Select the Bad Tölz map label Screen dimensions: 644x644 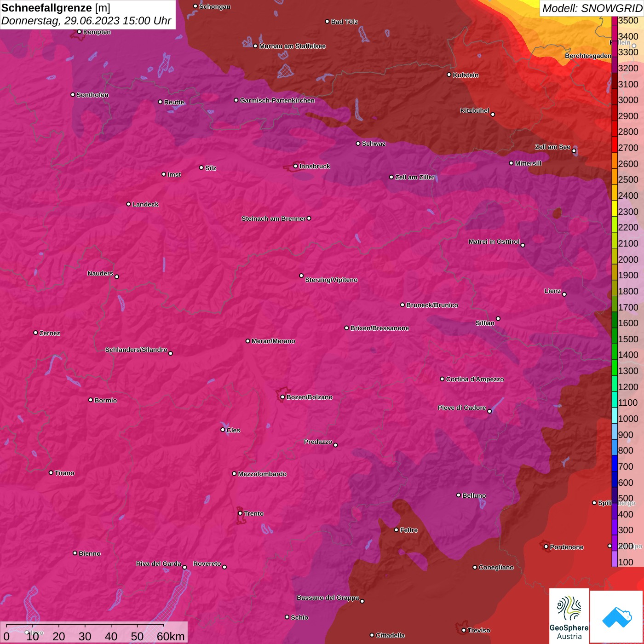(344, 22)
